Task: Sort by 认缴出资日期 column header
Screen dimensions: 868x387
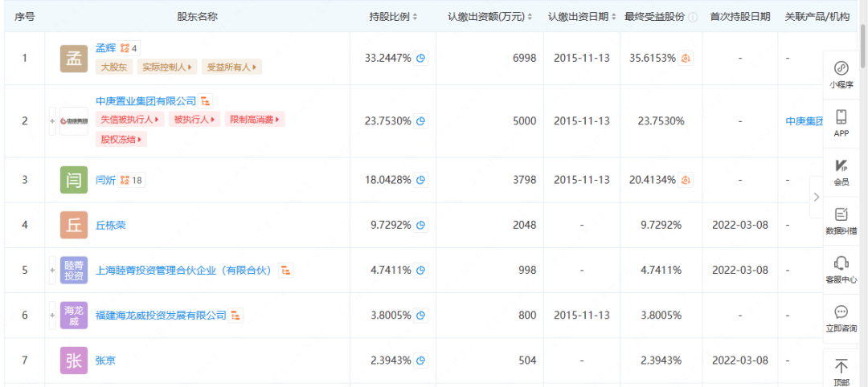Action: 582,17
